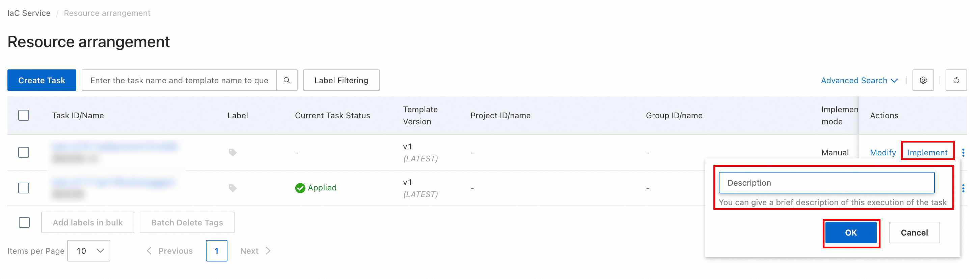Focus the Description input field

click(x=826, y=183)
